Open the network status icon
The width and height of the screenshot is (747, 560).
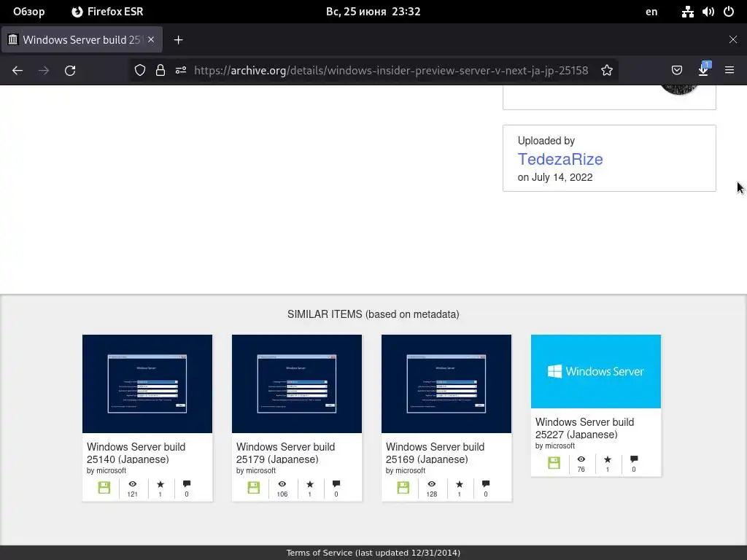[687, 12]
